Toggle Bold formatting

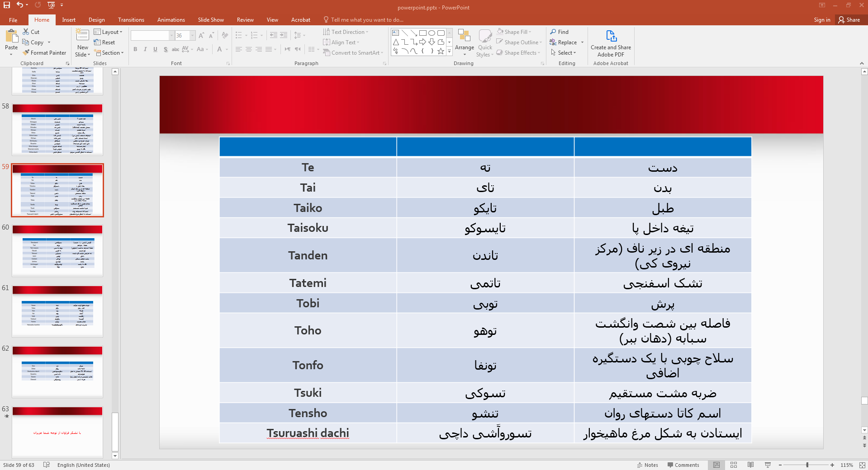[135, 49]
